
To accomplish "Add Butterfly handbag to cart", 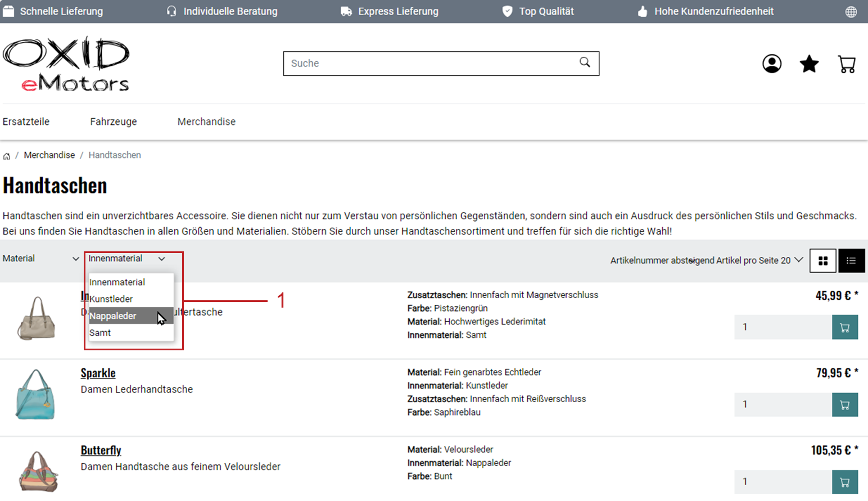I will [844, 482].
